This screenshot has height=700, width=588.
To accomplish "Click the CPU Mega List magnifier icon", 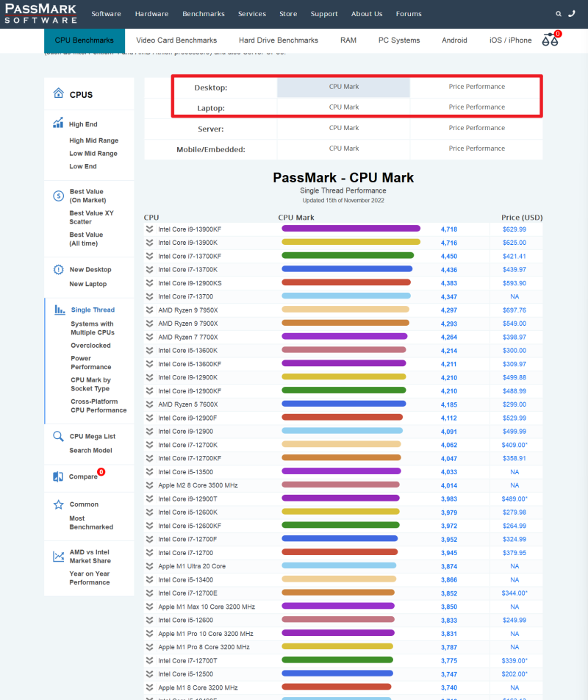I will click(x=59, y=436).
